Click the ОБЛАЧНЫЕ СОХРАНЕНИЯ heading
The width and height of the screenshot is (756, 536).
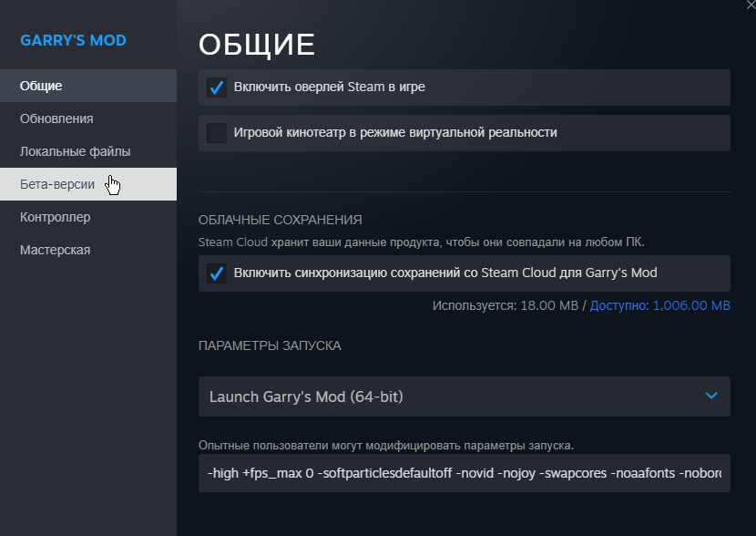281,220
